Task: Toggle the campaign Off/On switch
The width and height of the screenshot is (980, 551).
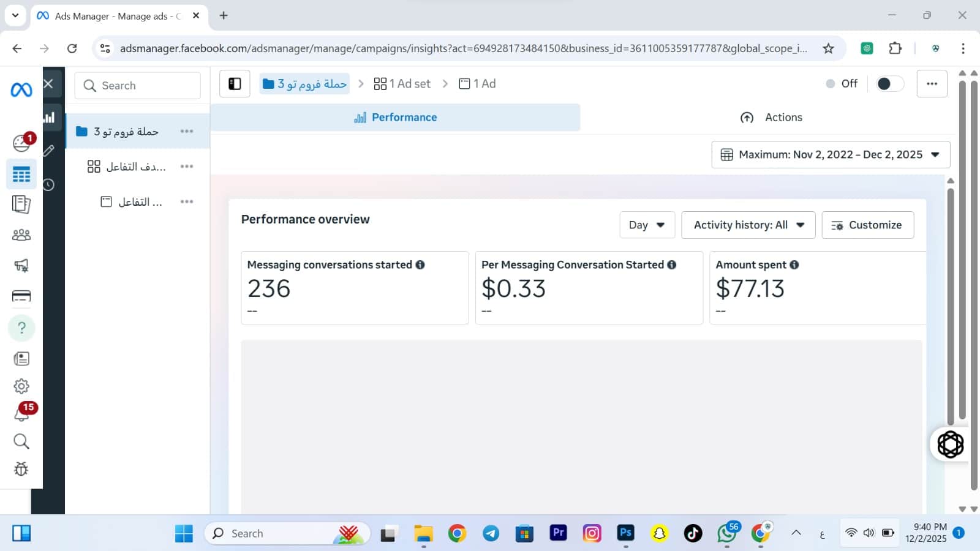Action: point(889,84)
